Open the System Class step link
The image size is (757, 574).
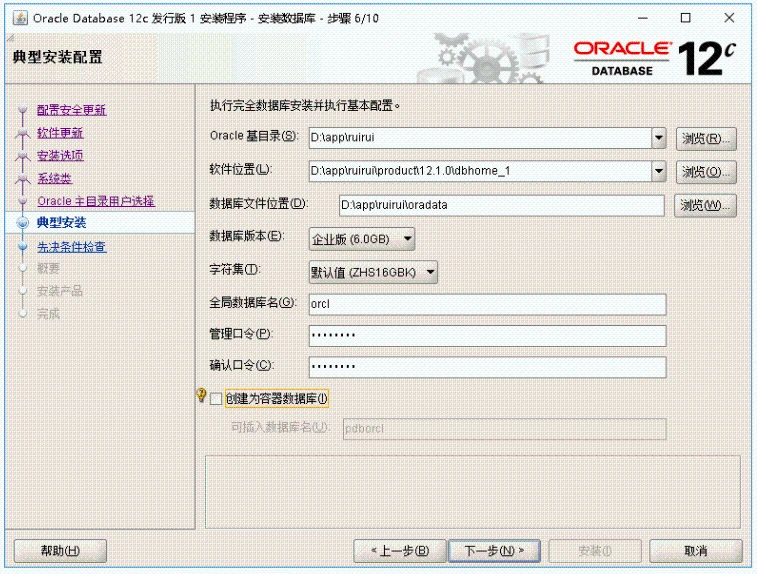tap(55, 178)
